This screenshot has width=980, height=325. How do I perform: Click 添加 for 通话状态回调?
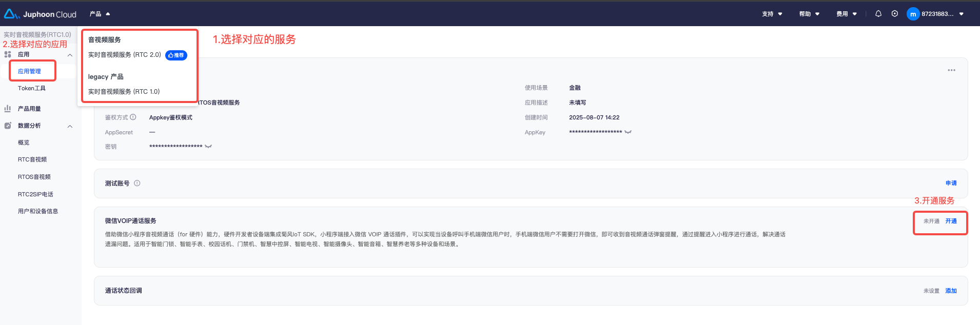tap(951, 291)
